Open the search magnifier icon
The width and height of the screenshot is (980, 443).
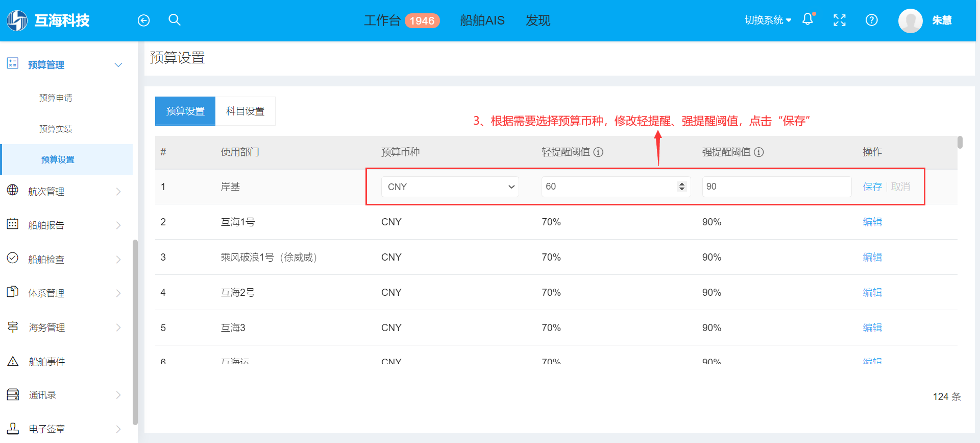coord(175,20)
